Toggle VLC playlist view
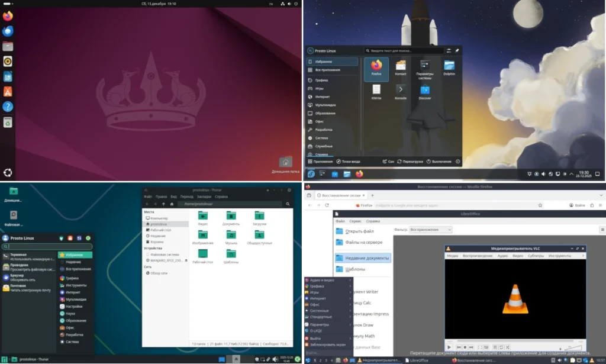 495,347
